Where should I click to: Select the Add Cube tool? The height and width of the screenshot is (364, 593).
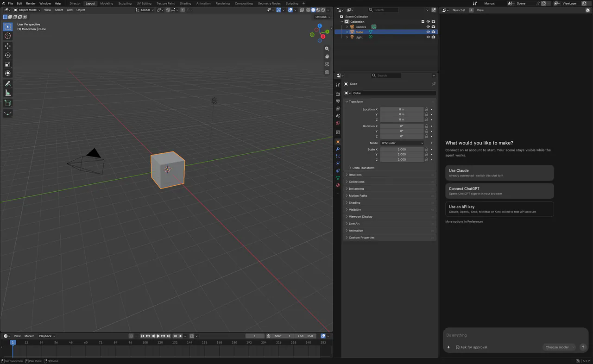tap(8, 103)
